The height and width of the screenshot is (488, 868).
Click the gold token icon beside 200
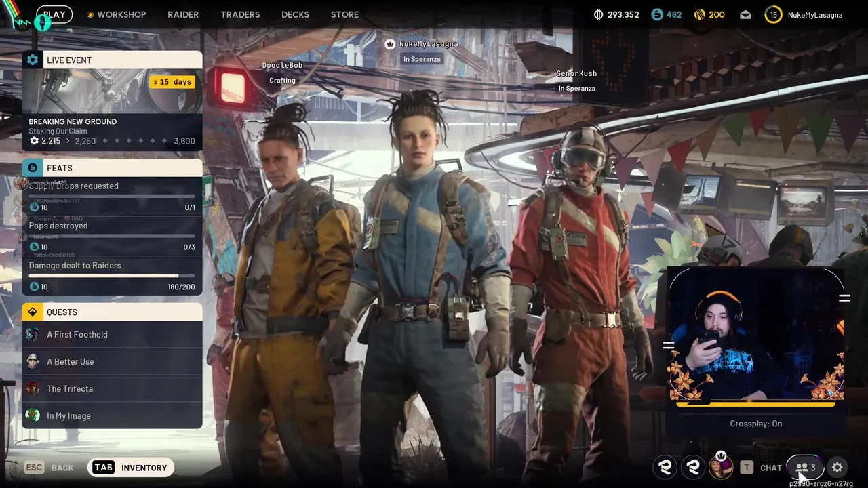[701, 14]
